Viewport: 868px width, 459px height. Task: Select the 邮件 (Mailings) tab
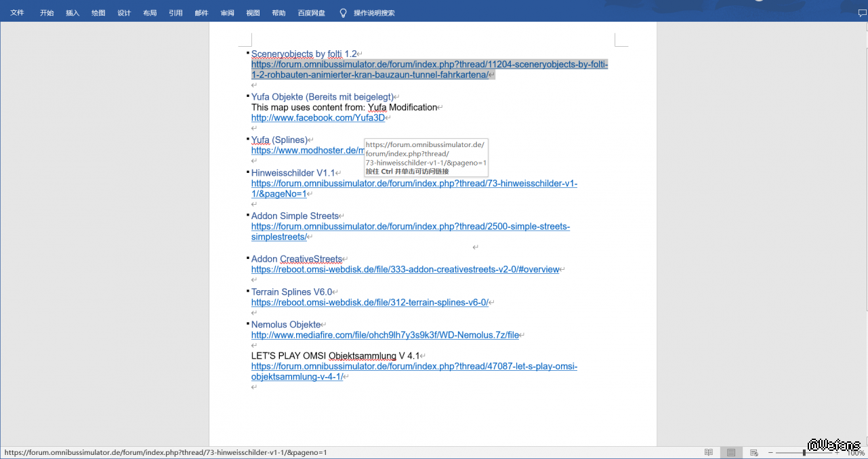tap(201, 13)
